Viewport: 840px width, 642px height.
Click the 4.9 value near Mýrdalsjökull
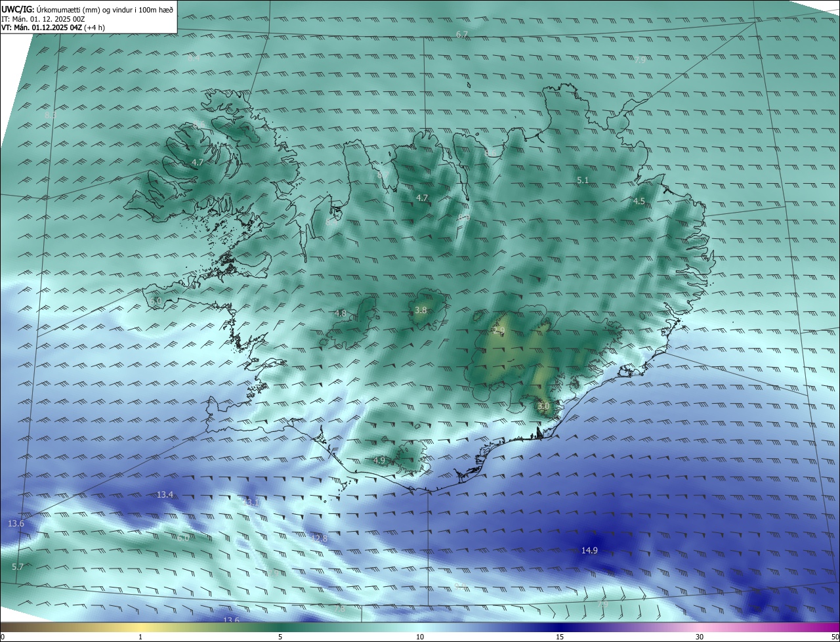pyautogui.click(x=379, y=460)
